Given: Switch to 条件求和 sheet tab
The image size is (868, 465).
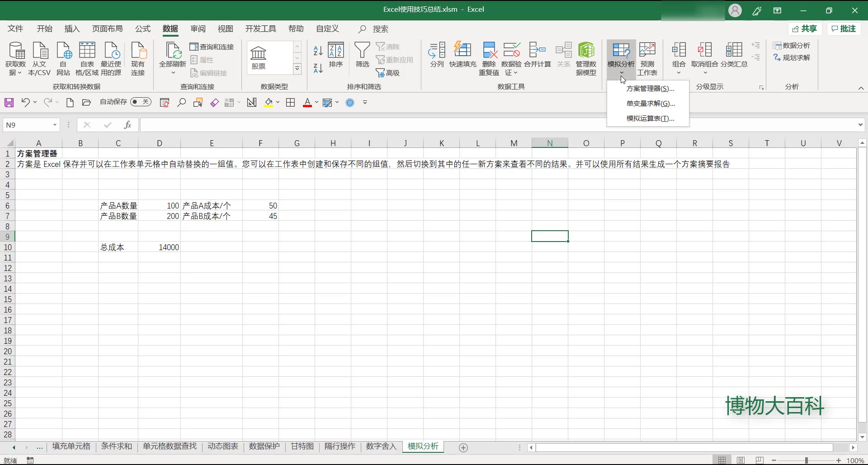Looking at the screenshot, I should point(116,446).
